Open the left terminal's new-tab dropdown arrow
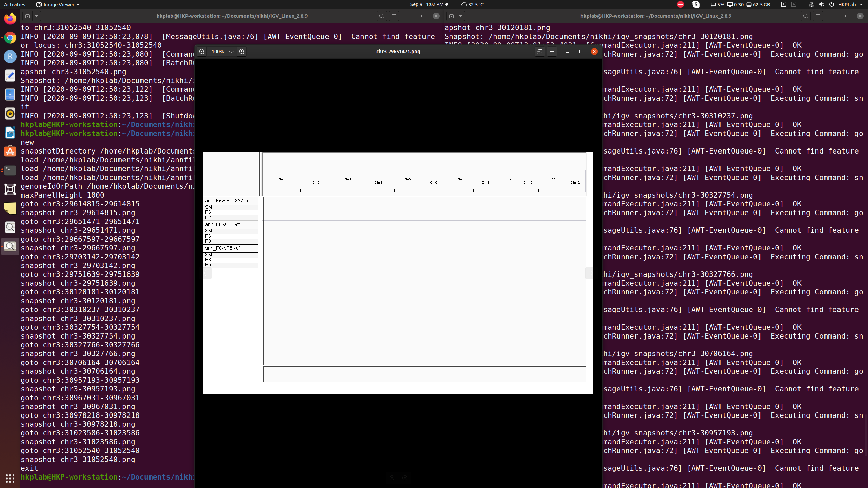This screenshot has height=488, width=868. click(37, 16)
